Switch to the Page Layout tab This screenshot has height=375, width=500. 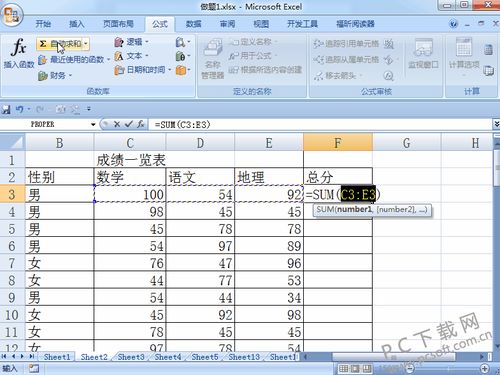(x=118, y=24)
